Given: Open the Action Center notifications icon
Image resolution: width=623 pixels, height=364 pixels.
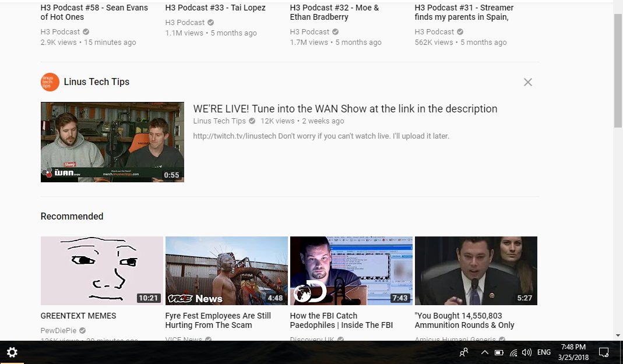Looking at the screenshot, I should coord(604,352).
